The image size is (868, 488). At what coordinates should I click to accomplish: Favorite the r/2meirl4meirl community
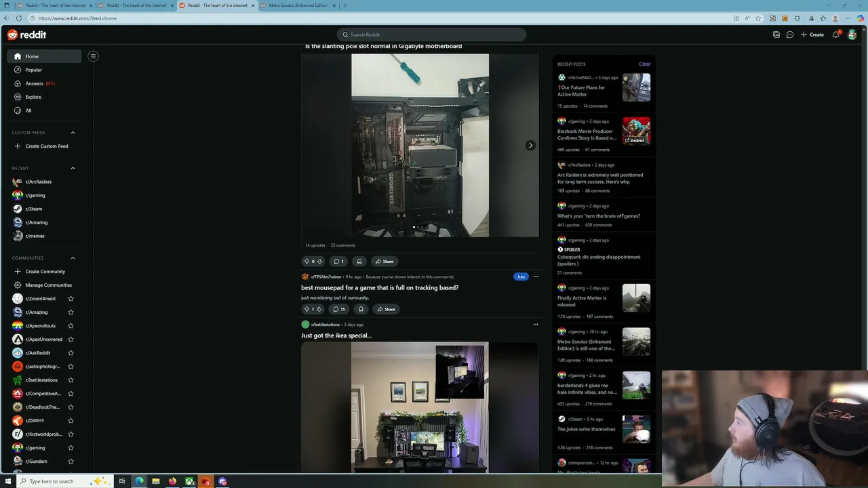[71, 298]
